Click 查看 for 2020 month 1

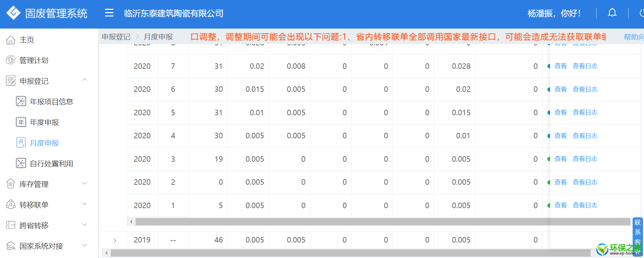560,205
